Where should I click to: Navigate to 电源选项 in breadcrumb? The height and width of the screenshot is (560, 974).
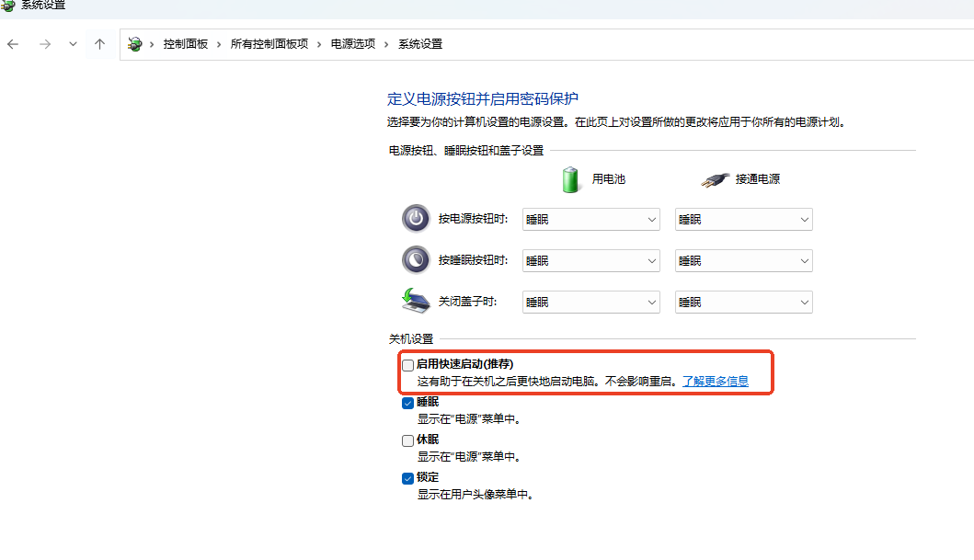point(353,44)
